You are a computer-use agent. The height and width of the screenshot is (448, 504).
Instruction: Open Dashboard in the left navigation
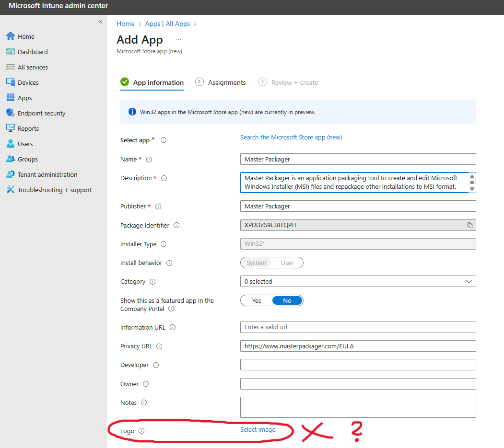click(33, 52)
